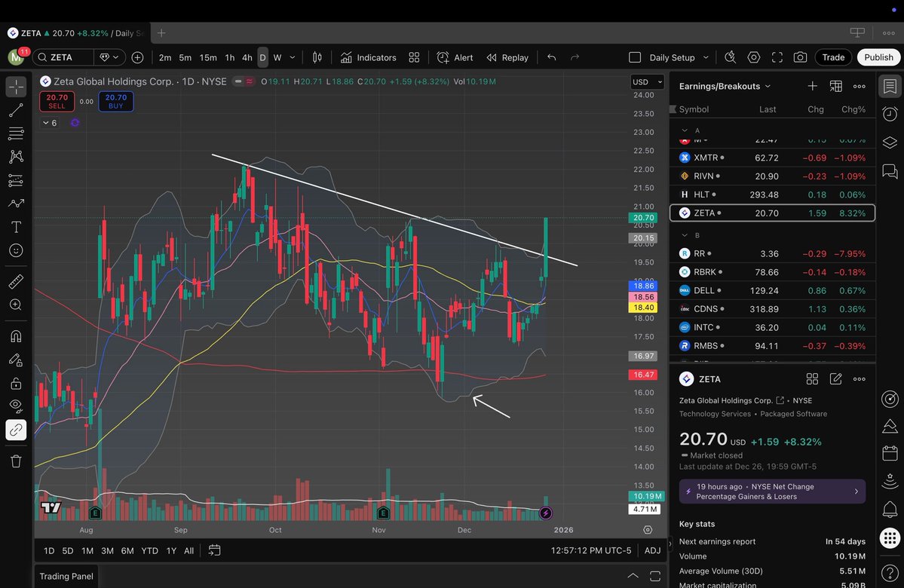Select the 15m timeframe
This screenshot has width=904, height=588.
(x=207, y=57)
